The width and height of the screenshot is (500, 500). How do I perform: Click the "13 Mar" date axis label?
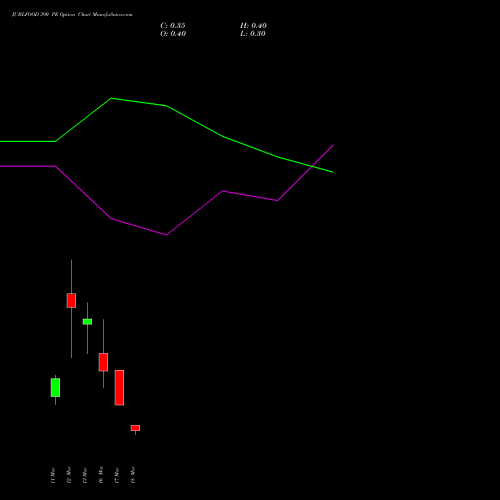[x=85, y=475]
